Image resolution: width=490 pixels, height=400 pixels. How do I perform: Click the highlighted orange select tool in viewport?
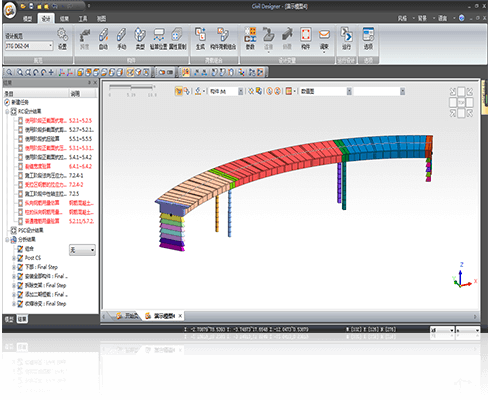[x=179, y=91]
